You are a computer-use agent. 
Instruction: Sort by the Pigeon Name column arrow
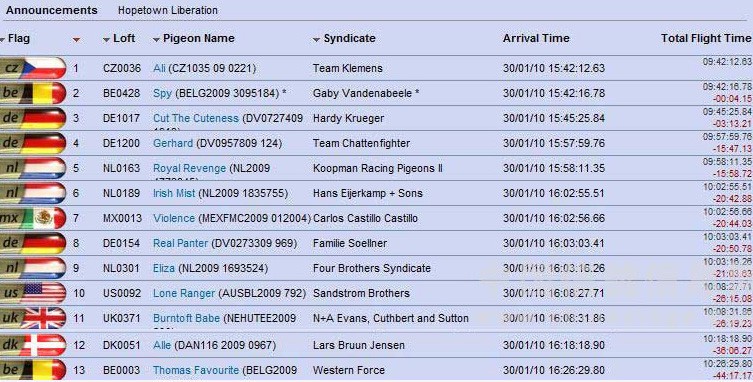pyautogui.click(x=156, y=40)
